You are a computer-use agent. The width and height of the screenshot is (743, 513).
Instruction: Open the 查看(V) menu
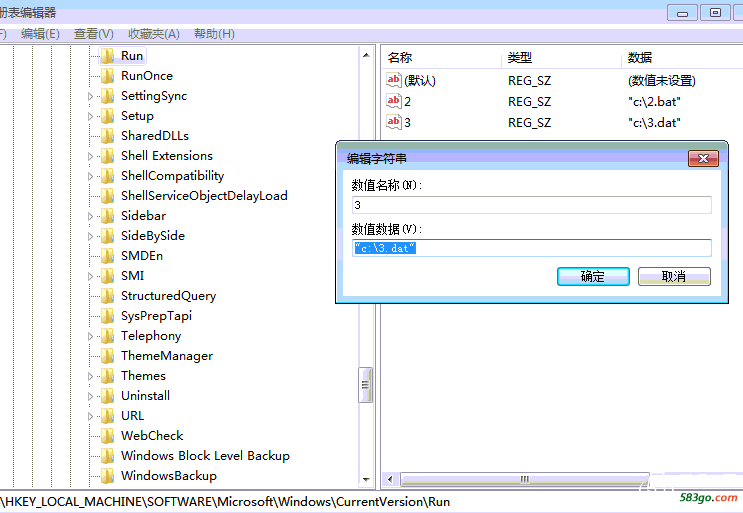pyautogui.click(x=93, y=34)
